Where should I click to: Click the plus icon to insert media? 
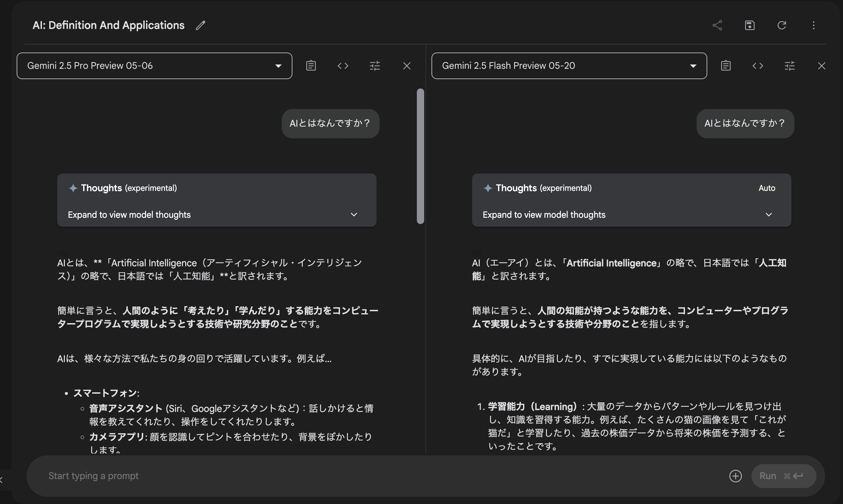(735, 476)
